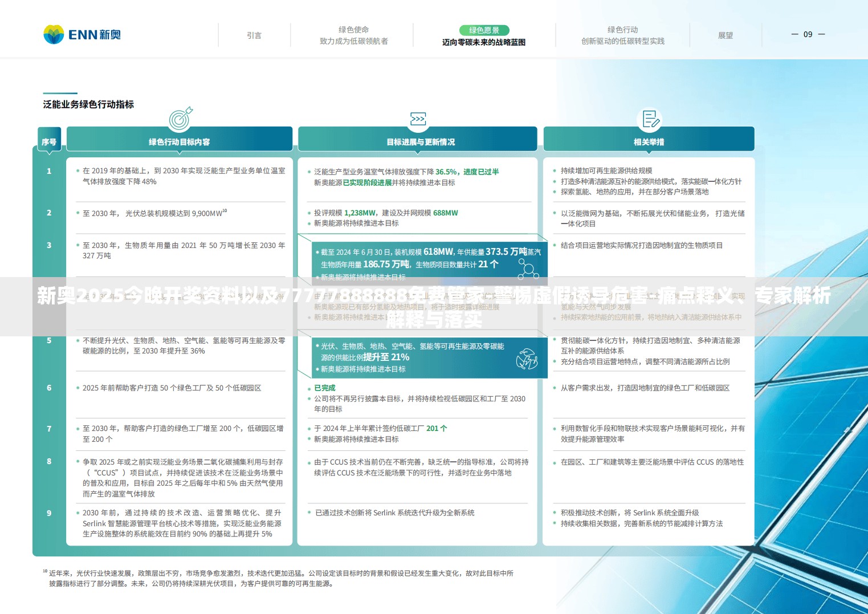The height and width of the screenshot is (614, 868).
Task: Click the document-edit icon above 相关举措
Action: [x=650, y=119]
